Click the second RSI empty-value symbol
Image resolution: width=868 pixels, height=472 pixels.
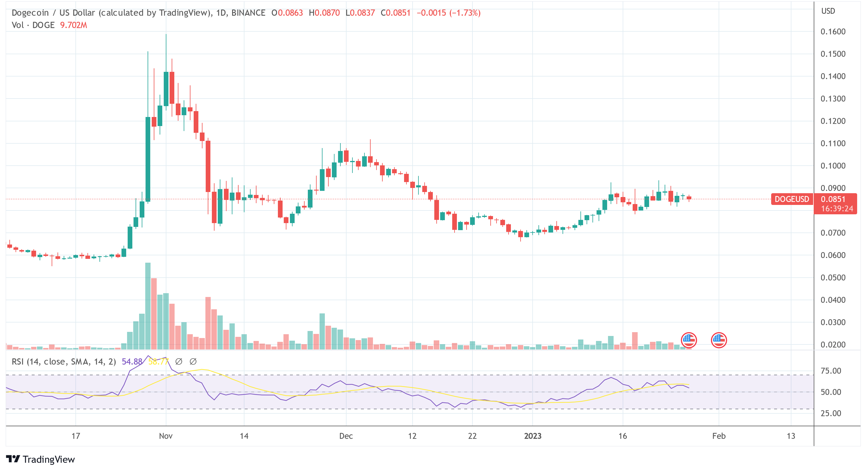pyautogui.click(x=193, y=361)
